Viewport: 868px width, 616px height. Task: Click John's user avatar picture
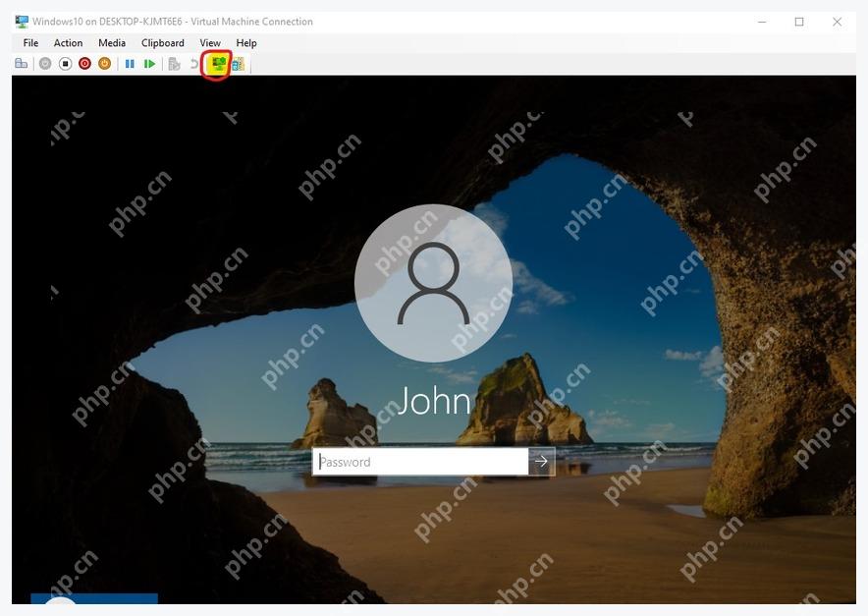coord(433,283)
